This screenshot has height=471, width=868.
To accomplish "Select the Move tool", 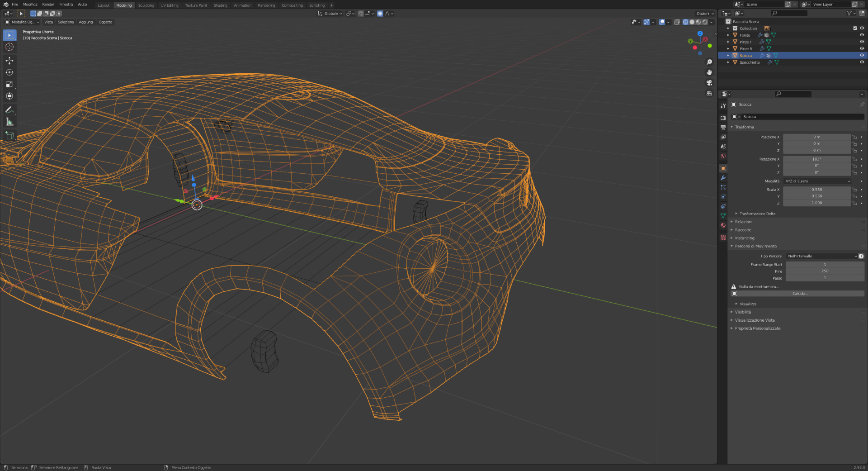I will [9, 61].
